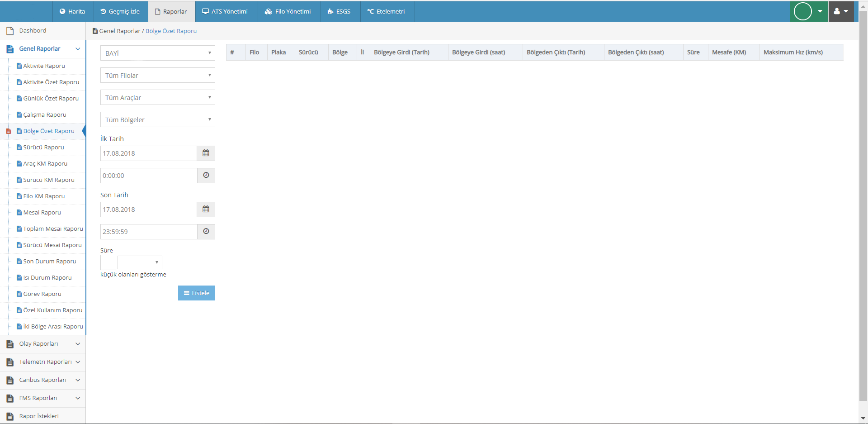Open Araç KM Raporu link
This screenshot has width=868, height=424.
pos(45,164)
